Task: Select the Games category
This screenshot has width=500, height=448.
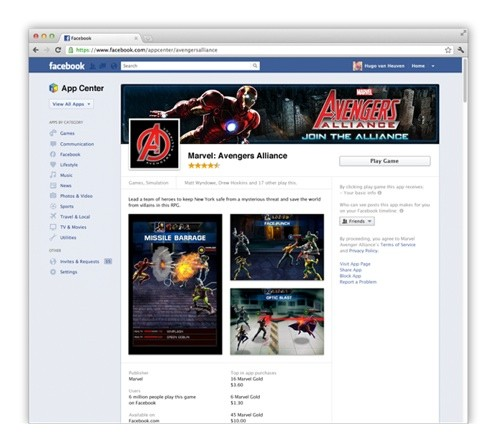Action: pos(62,133)
